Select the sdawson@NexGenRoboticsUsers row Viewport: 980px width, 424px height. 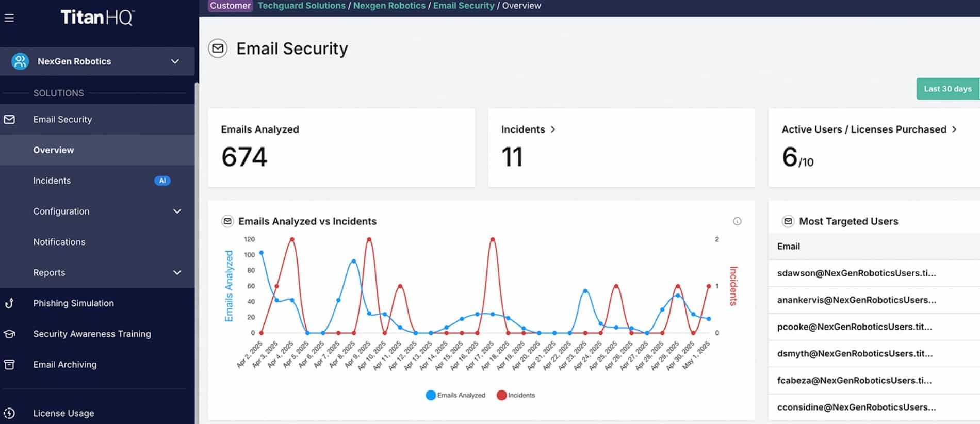(874, 273)
